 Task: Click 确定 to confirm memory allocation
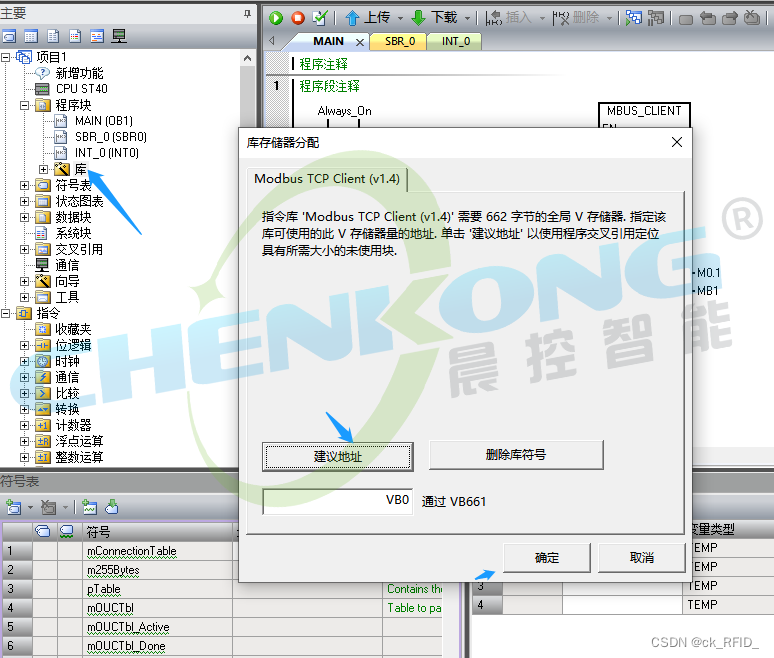point(546,558)
